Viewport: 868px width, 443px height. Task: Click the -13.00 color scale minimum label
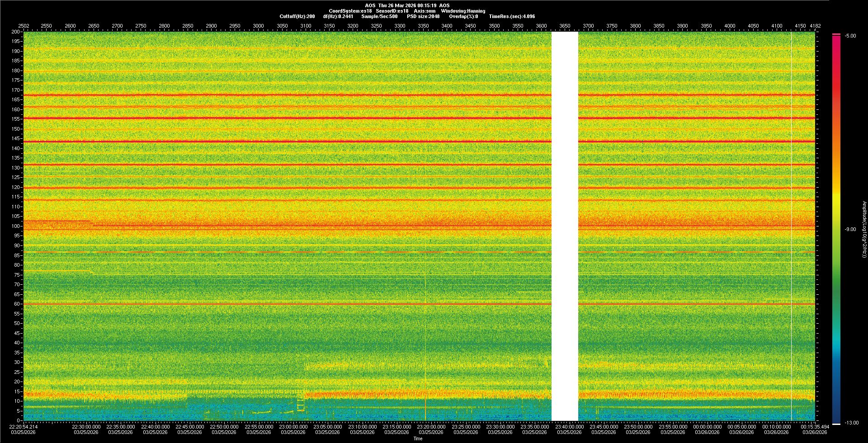point(851,423)
